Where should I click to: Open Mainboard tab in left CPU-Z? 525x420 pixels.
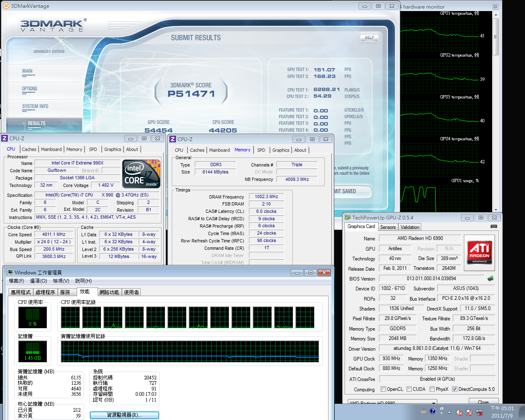(51, 149)
